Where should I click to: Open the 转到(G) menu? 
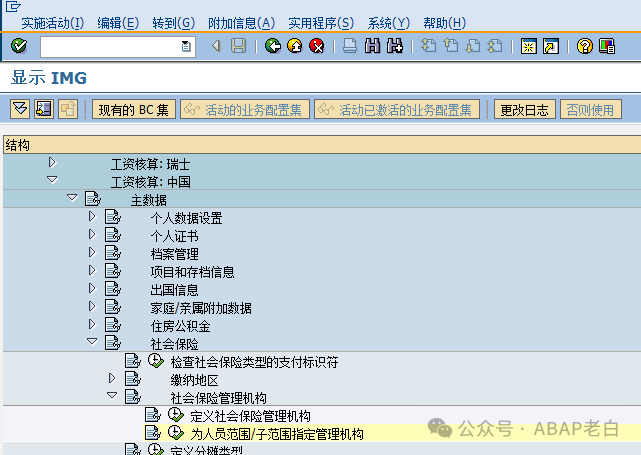tap(173, 23)
